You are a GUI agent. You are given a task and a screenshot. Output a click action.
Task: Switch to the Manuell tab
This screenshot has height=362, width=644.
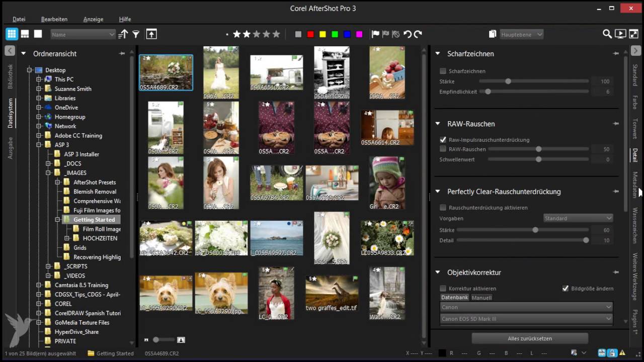(481, 298)
